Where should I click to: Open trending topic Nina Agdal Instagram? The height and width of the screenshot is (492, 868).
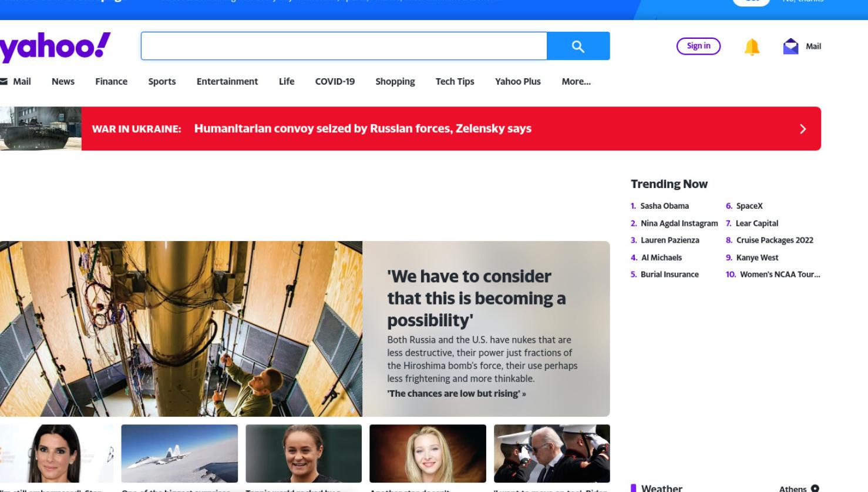[x=679, y=223]
